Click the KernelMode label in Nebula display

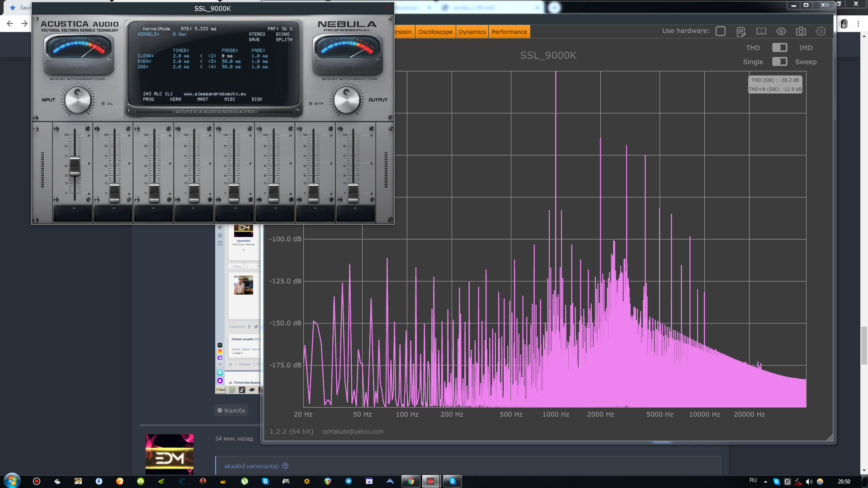point(156,29)
